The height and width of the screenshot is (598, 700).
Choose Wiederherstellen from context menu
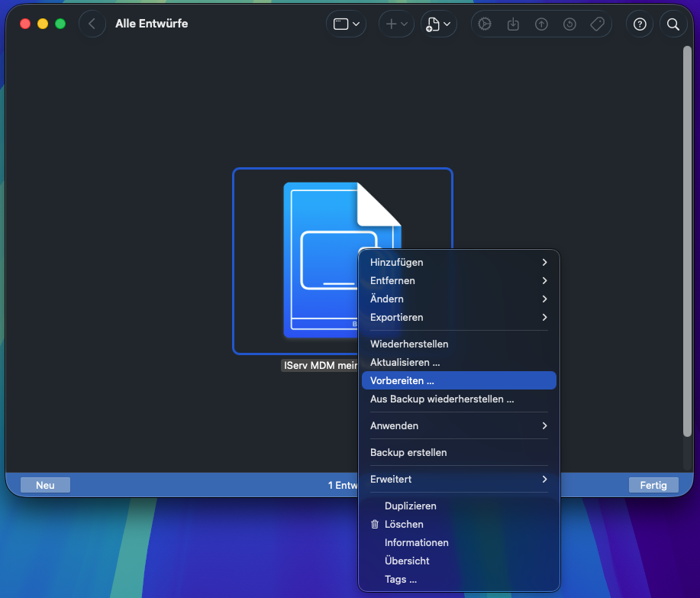click(459, 344)
